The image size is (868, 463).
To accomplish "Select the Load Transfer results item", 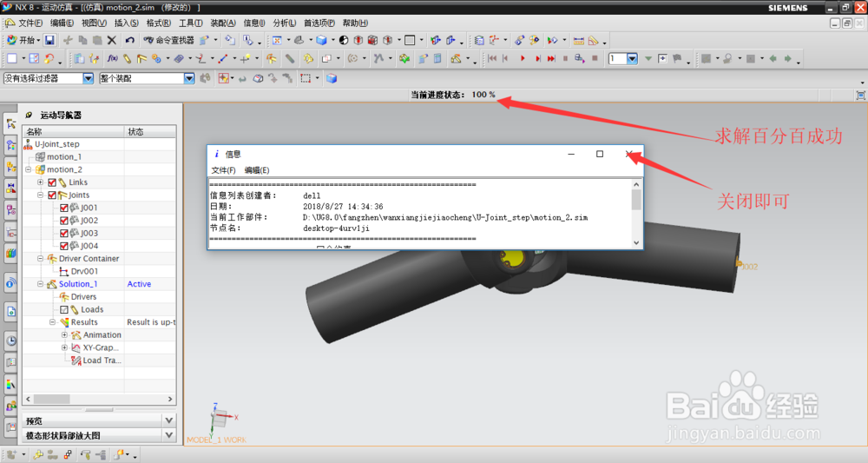I will (102, 360).
